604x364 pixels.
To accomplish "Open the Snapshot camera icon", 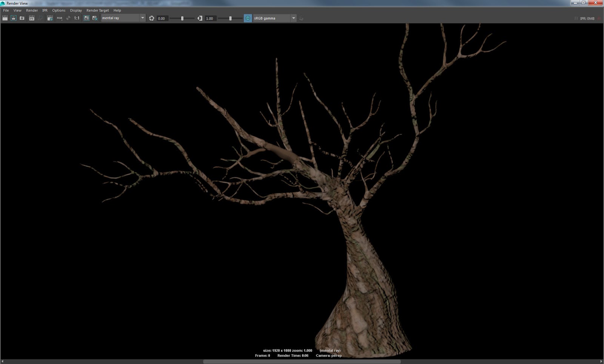I will tap(22, 18).
